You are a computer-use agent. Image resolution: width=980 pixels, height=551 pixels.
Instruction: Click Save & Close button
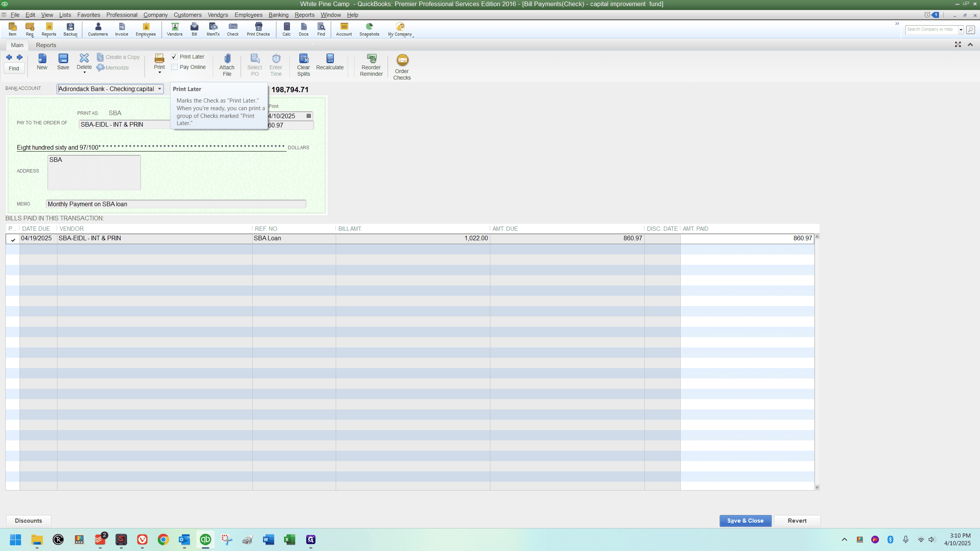point(745,521)
